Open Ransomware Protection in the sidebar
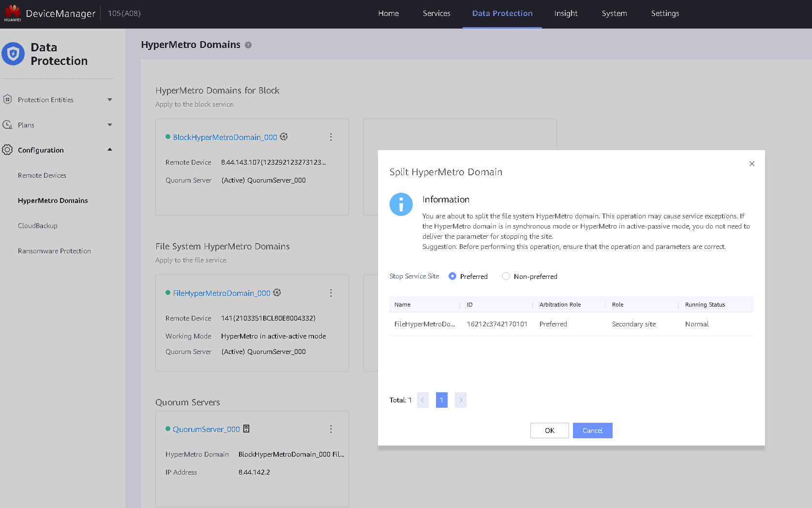 [54, 251]
